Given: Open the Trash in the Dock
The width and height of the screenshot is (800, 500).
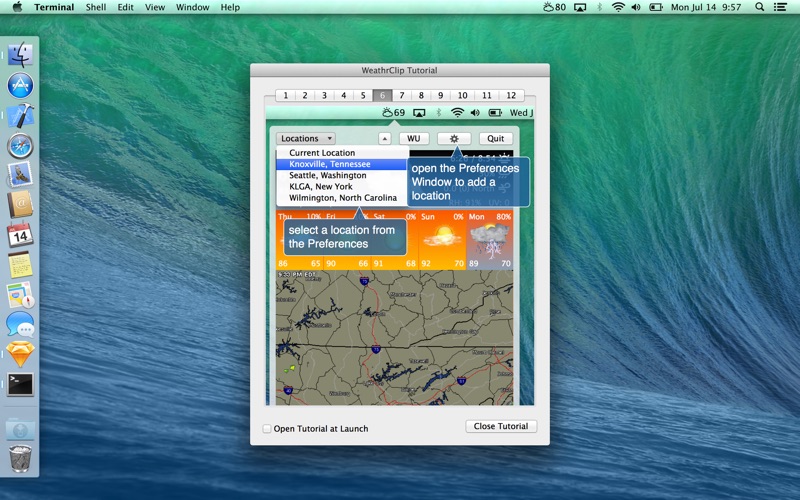Looking at the screenshot, I should pos(20,458).
